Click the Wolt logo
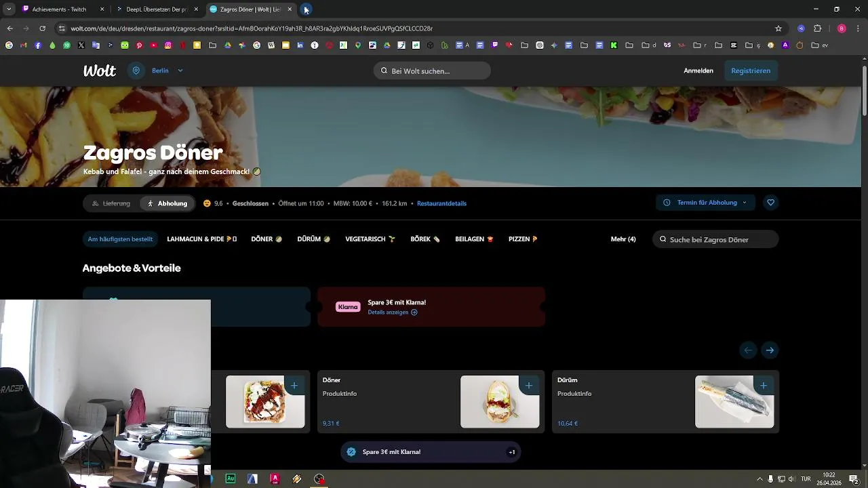 pyautogui.click(x=100, y=70)
